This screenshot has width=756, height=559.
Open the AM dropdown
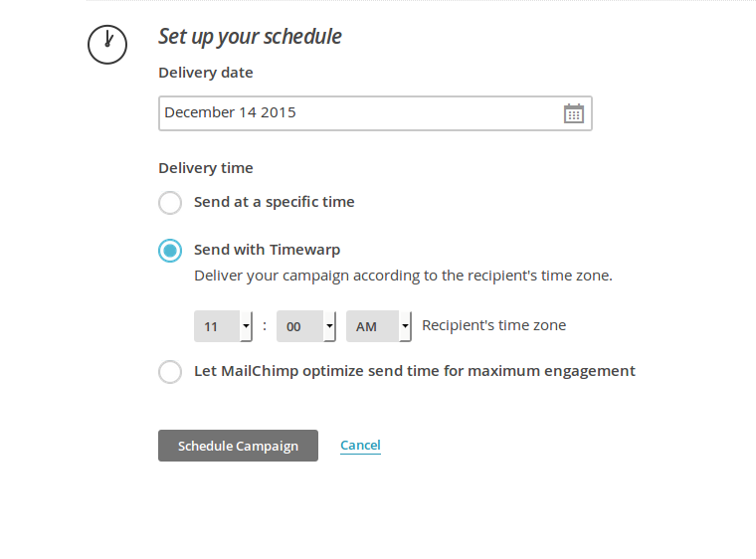click(x=378, y=326)
